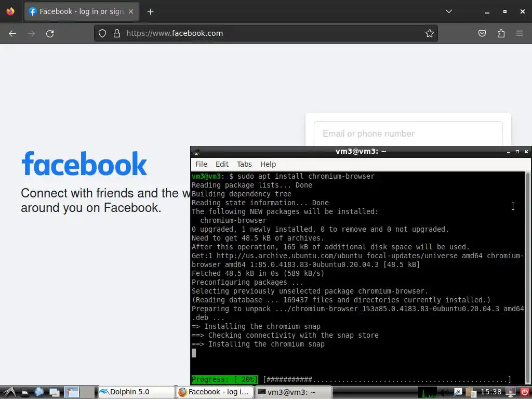Image resolution: width=532 pixels, height=399 pixels.
Task: Open the terminal Edit menu
Action: (222, 164)
